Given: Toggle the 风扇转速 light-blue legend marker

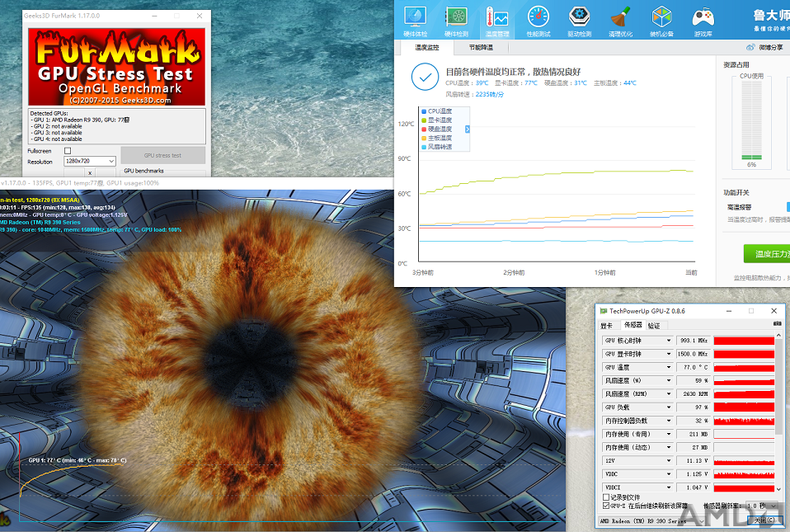Looking at the screenshot, I should click(x=424, y=147).
